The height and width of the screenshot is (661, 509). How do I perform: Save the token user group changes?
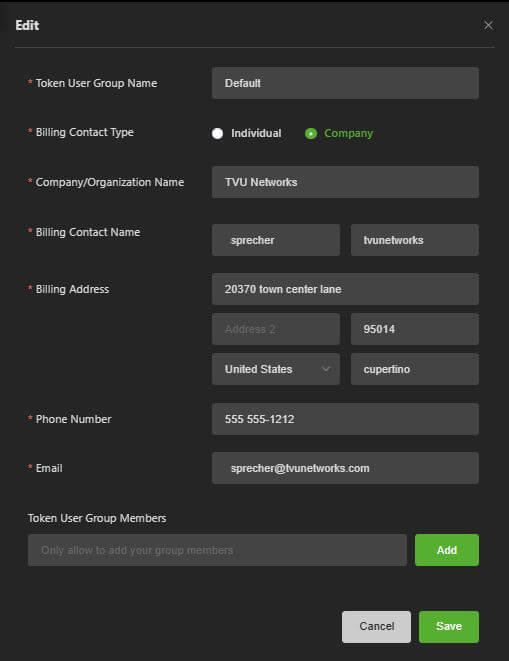click(449, 627)
